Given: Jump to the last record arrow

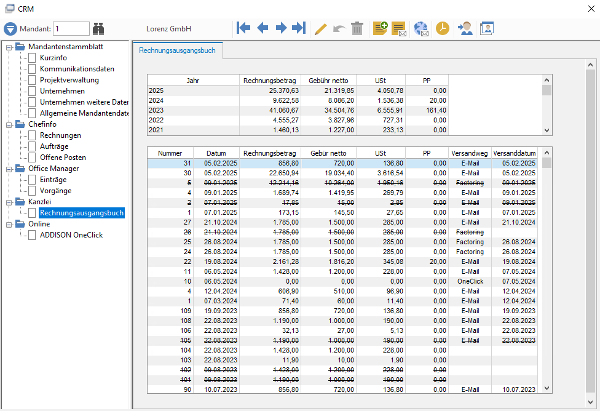Looking at the screenshot, I should (299, 28).
